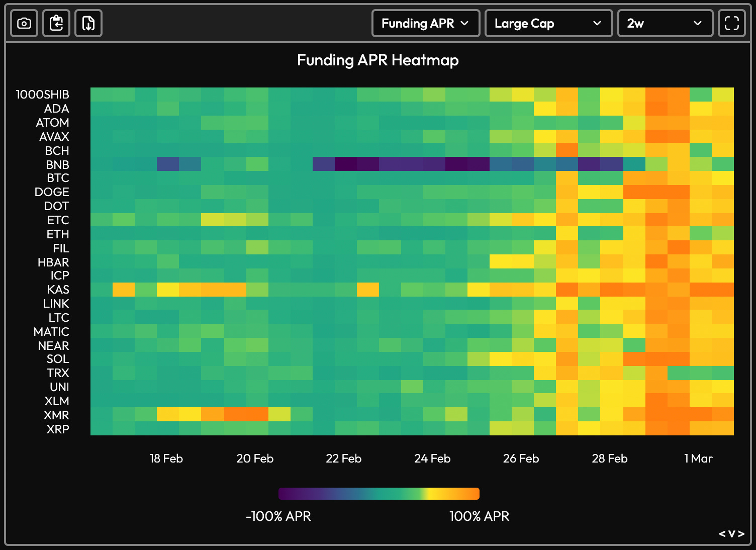756x550 pixels.
Task: Select the ETH row label
Action: tap(58, 234)
